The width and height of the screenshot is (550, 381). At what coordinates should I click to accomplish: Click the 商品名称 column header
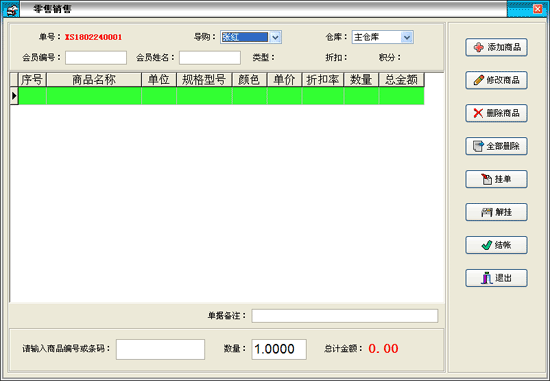point(94,80)
